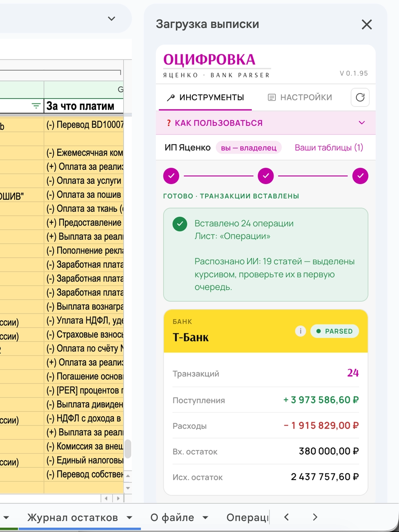399x532 pixels.
Task: Switch to the Операции sheet tab
Action: pyautogui.click(x=247, y=517)
